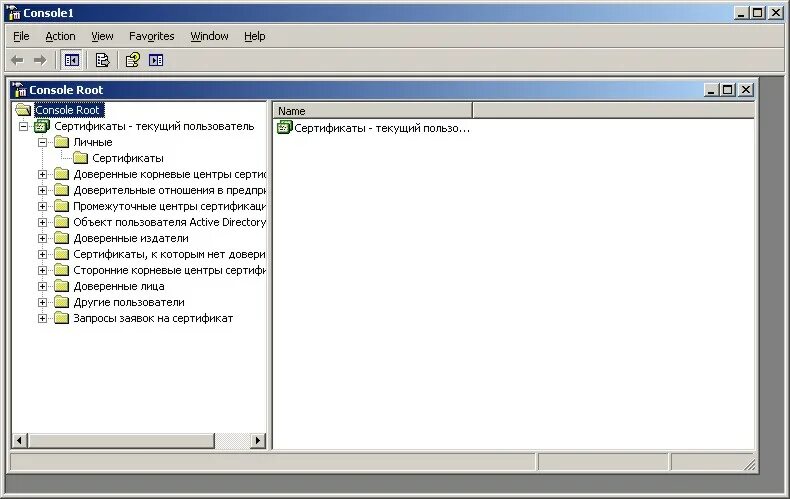This screenshot has width=790, height=499.
Task: Select Сертификаты, к которым нет доверия label
Action: click(169, 254)
